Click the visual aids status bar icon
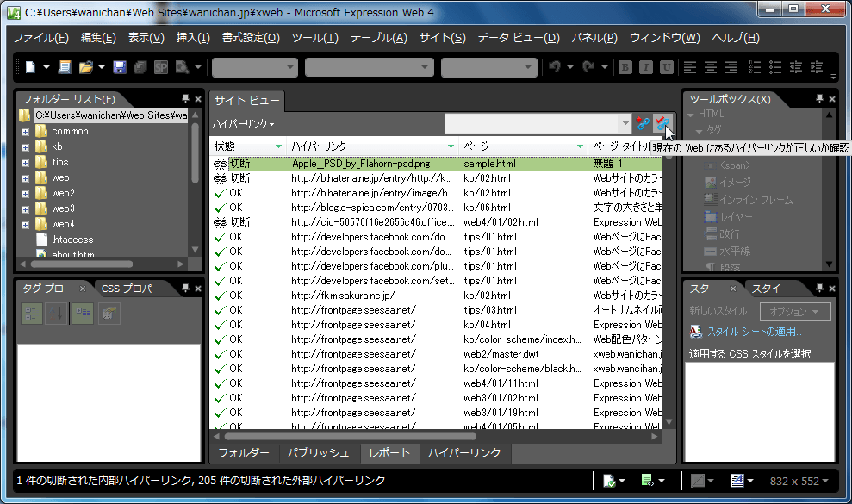The height and width of the screenshot is (504, 852). [698, 481]
